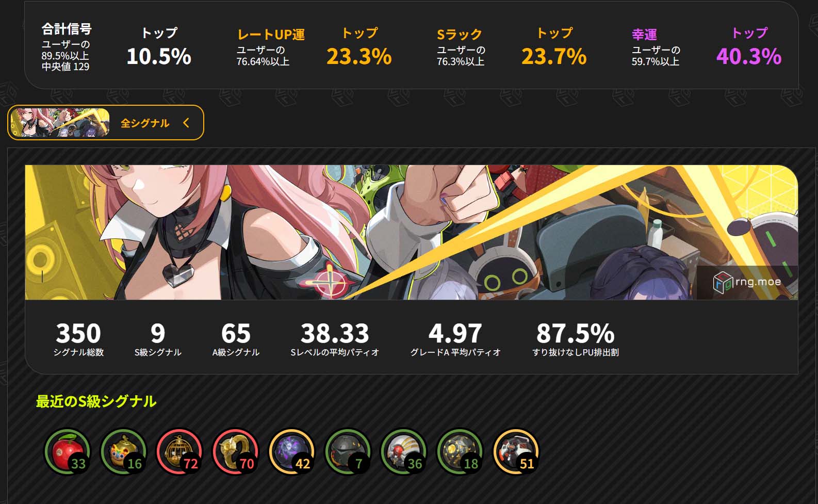This screenshot has height=504, width=818.
Task: Click the last S-rank icon with pity 51
Action: 516,452
